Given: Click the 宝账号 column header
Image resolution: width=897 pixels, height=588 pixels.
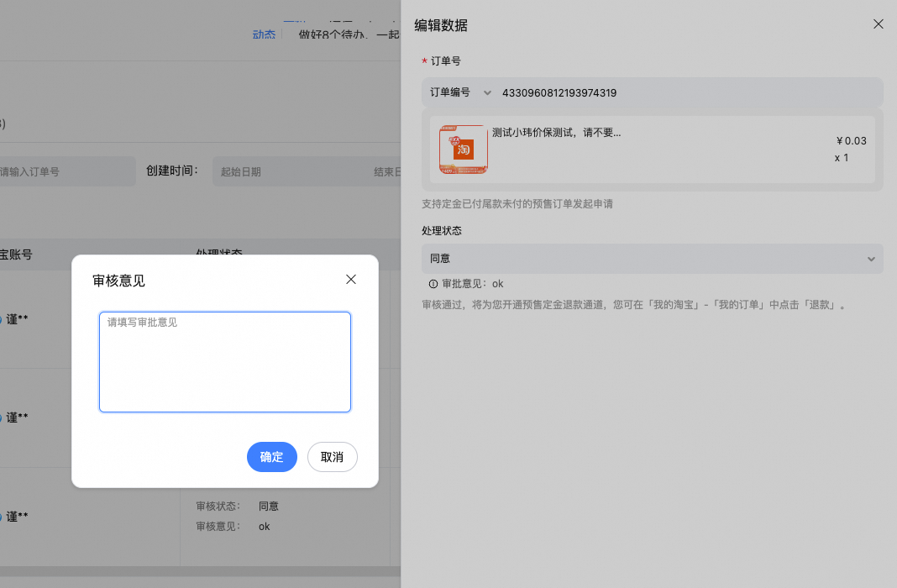Looking at the screenshot, I should (x=15, y=254).
